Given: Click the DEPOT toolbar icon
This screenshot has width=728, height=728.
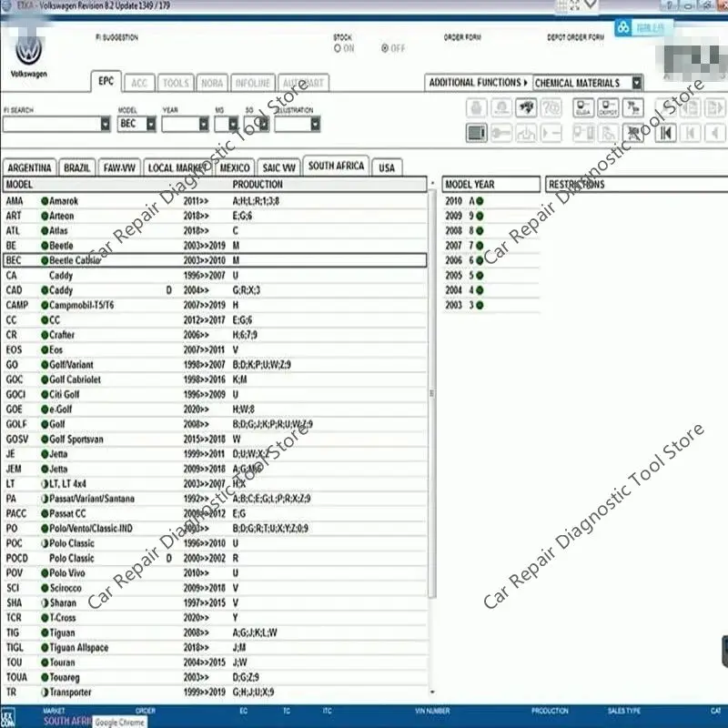Looking at the screenshot, I should pos(607,108).
